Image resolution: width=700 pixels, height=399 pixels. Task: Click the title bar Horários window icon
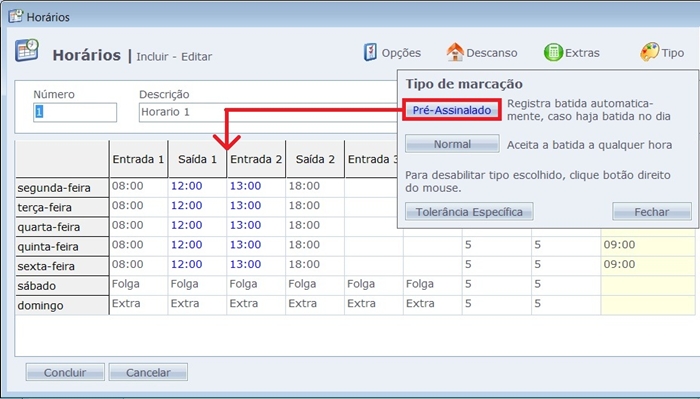click(x=16, y=17)
